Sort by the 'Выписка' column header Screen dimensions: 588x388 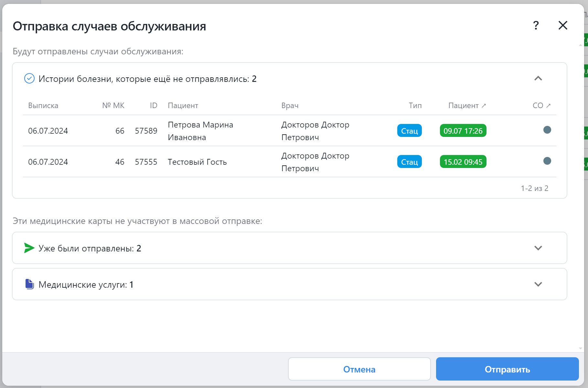pos(43,105)
